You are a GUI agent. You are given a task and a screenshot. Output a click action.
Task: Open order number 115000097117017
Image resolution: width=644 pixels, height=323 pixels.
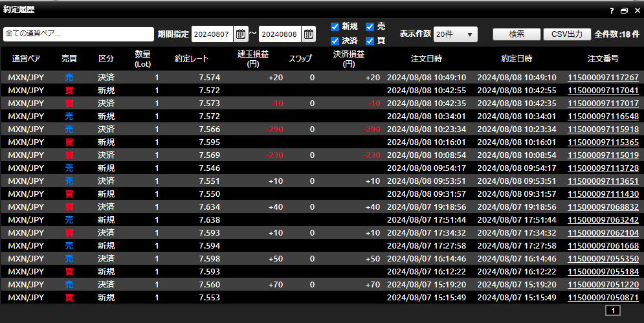[603, 103]
